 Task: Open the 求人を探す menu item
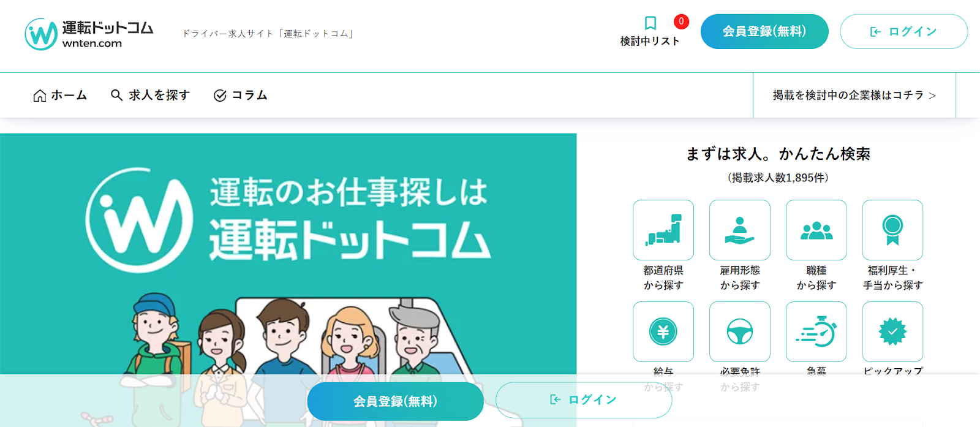[150, 95]
